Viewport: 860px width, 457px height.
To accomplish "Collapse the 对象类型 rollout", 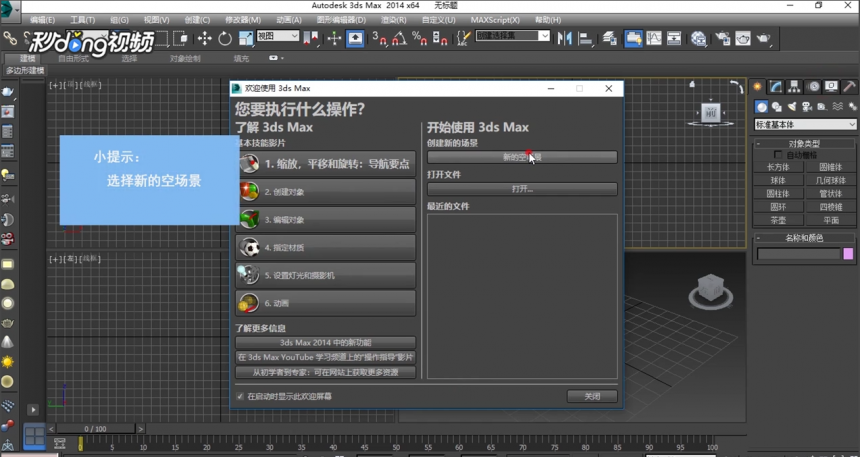I will (x=804, y=144).
